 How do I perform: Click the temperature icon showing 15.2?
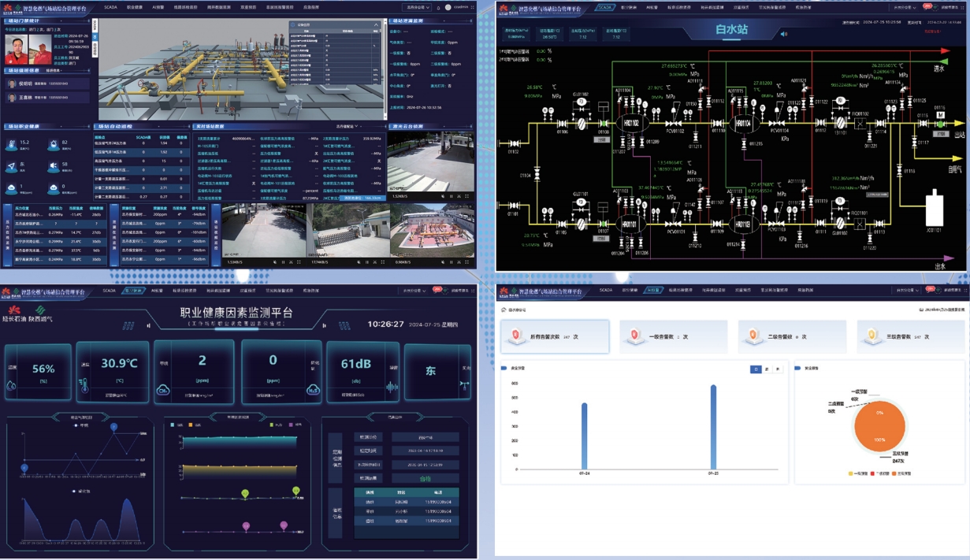(12, 145)
